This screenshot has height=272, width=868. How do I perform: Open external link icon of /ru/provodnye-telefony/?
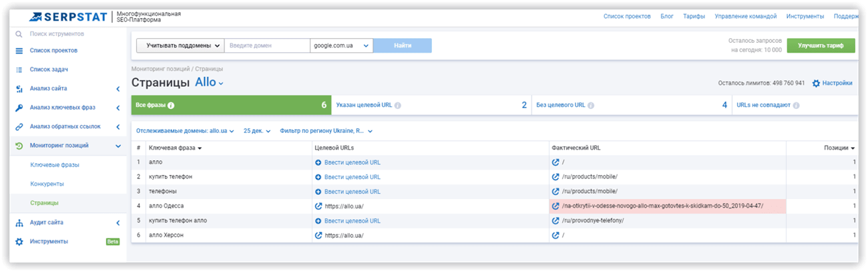point(556,221)
